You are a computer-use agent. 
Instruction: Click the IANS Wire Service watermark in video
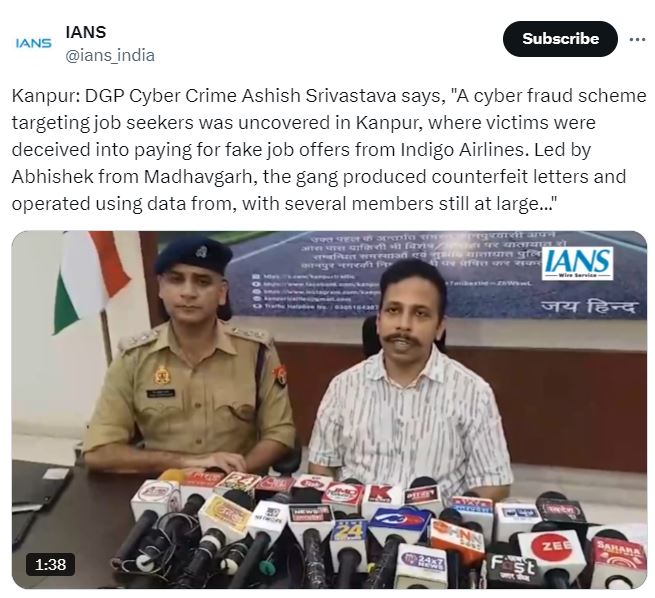pyautogui.click(x=577, y=263)
